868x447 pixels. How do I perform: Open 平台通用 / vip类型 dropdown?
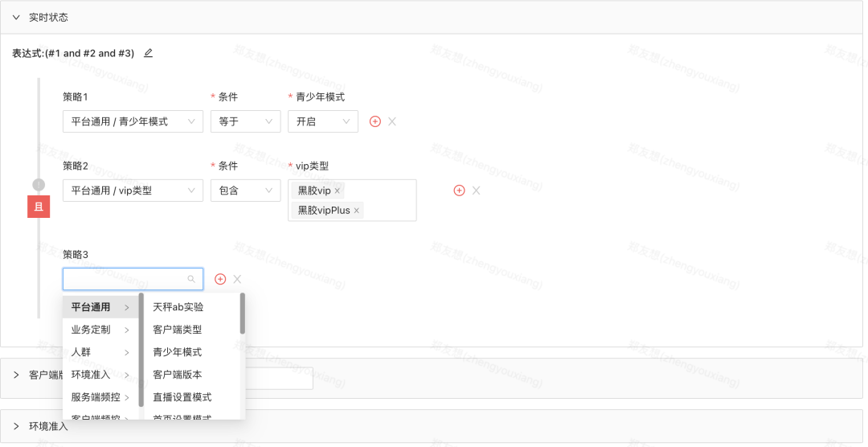(133, 191)
